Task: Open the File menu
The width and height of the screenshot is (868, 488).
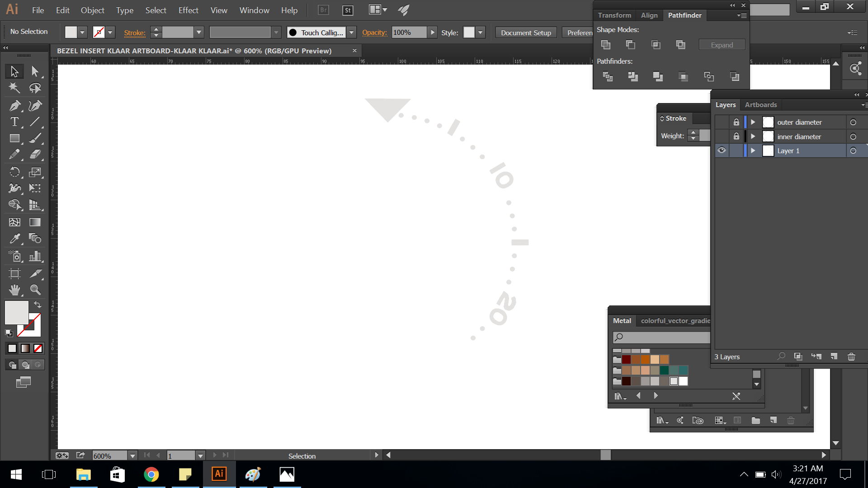Action: (38, 10)
